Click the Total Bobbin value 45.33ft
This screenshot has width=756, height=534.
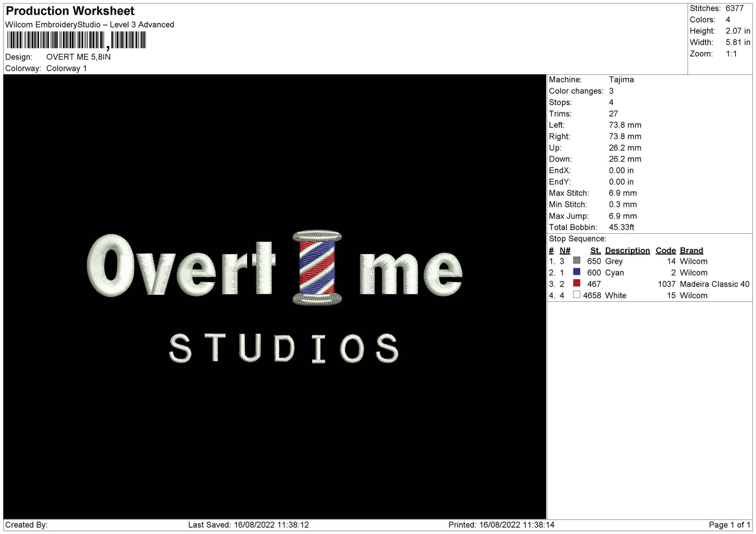pos(622,228)
